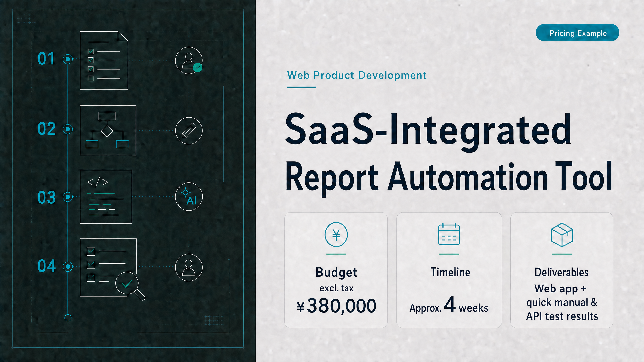644x362 pixels.
Task: Click the yen currency icon in Budget card
Action: [336, 235]
